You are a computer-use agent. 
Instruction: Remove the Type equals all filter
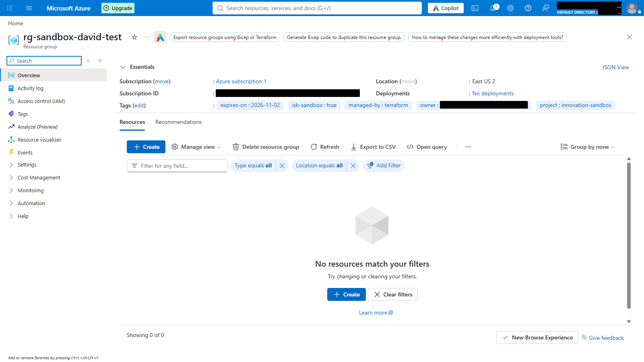282,166
